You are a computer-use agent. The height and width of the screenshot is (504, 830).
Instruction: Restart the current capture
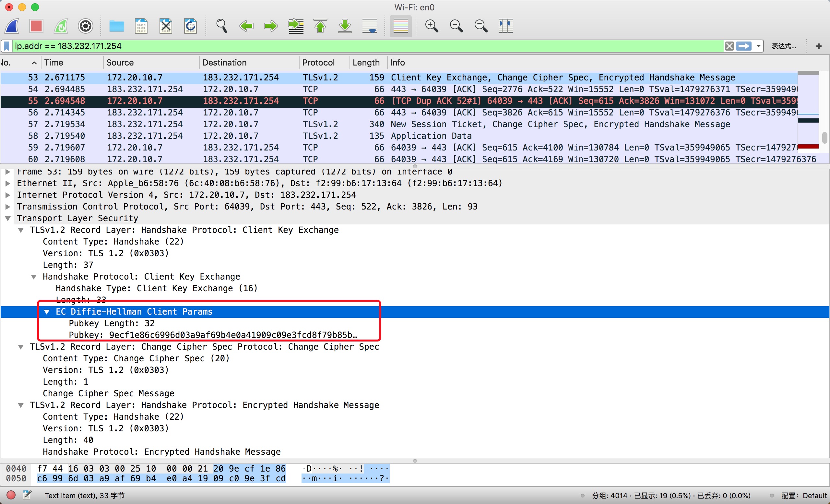tap(61, 26)
